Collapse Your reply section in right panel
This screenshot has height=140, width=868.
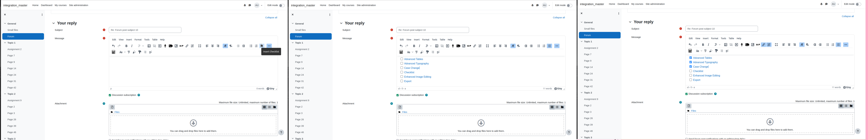click(x=630, y=22)
